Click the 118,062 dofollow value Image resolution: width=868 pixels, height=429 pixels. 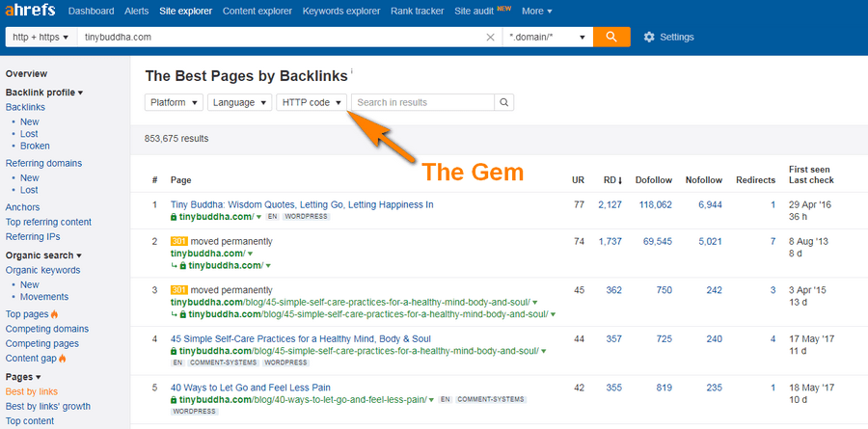pos(656,204)
